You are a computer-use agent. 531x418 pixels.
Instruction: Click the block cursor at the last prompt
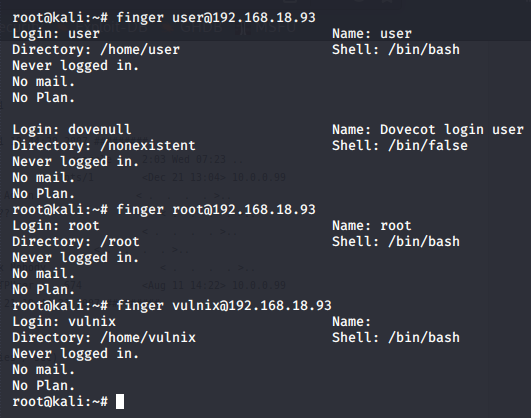(x=120, y=401)
